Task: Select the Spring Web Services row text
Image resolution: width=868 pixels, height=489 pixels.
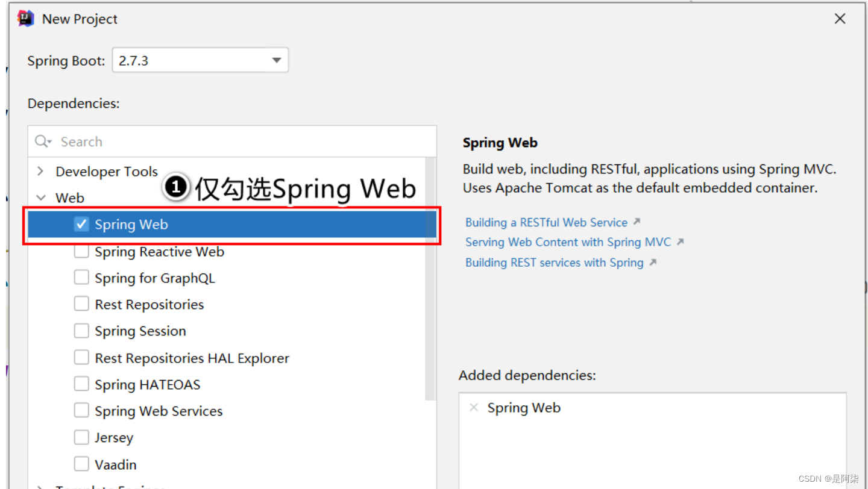Action: coord(159,411)
